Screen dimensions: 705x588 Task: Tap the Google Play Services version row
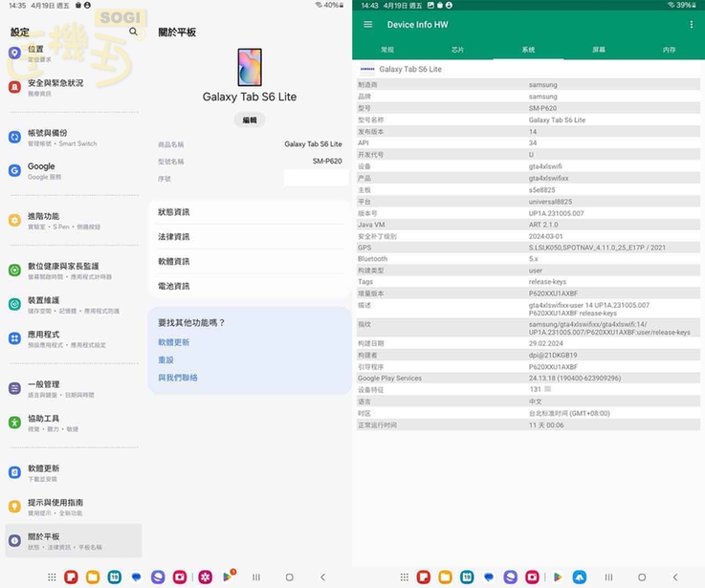[x=528, y=379]
